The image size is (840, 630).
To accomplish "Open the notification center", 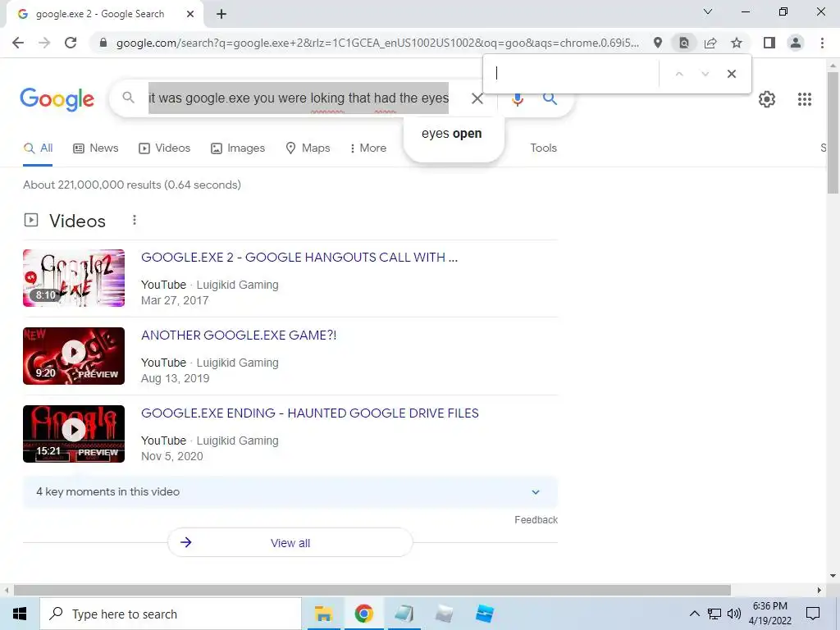I will (x=813, y=614).
